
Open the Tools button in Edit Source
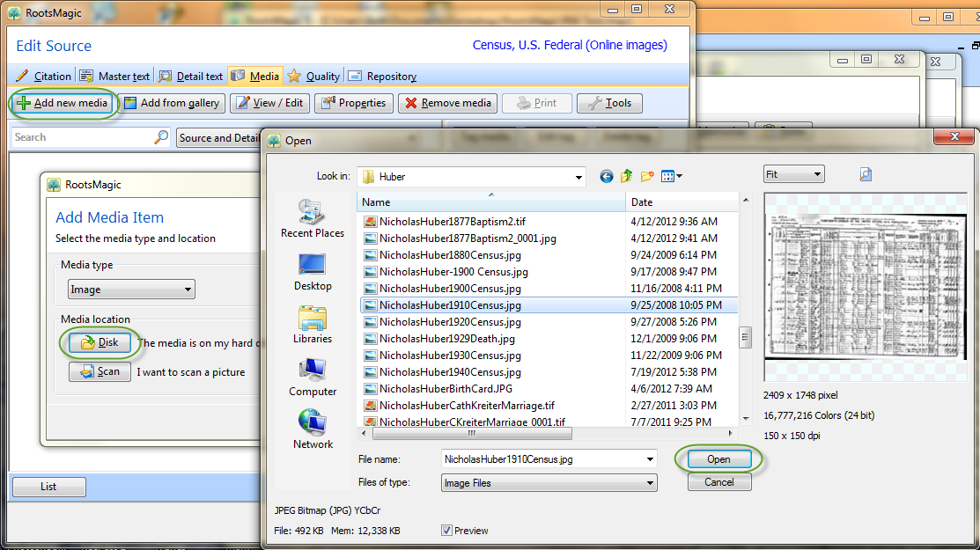point(609,103)
